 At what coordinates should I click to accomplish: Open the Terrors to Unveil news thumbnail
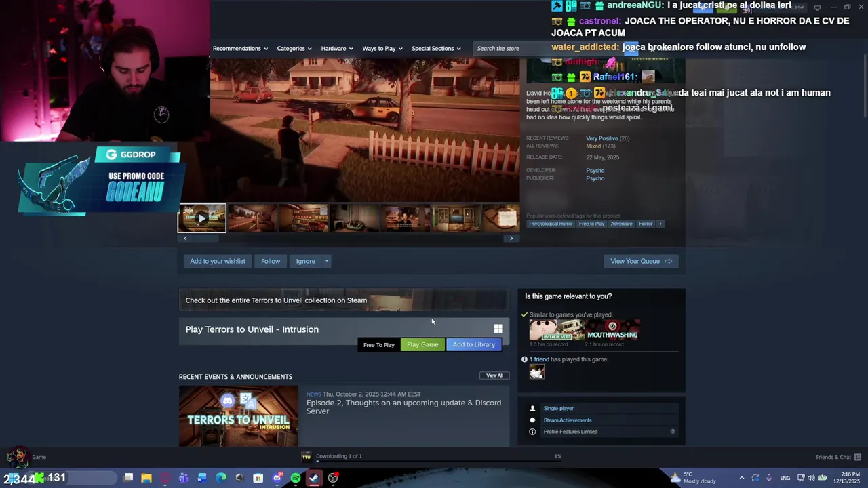[x=238, y=415]
